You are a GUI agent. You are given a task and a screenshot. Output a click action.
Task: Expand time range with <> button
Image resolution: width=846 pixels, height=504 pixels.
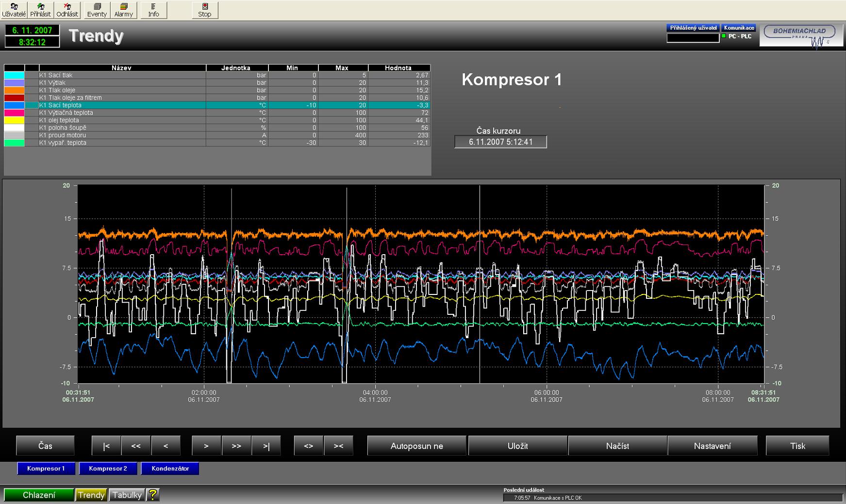309,446
